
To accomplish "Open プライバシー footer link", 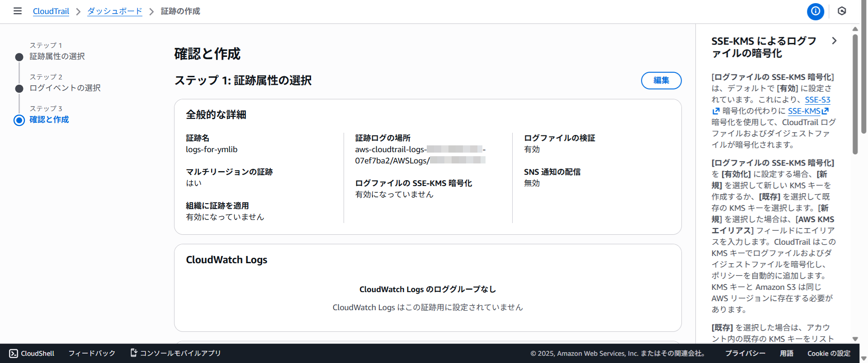I will tap(745, 354).
